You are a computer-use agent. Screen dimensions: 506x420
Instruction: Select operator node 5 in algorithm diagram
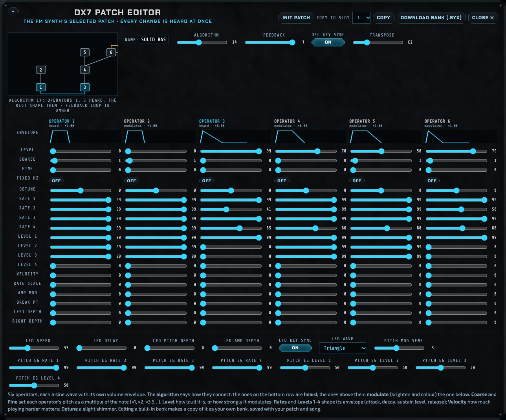[84, 52]
